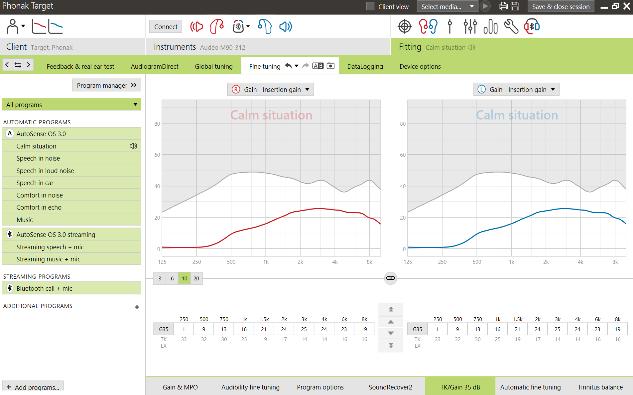
Task: Toggle the Client view checkbox
Action: (x=370, y=6)
